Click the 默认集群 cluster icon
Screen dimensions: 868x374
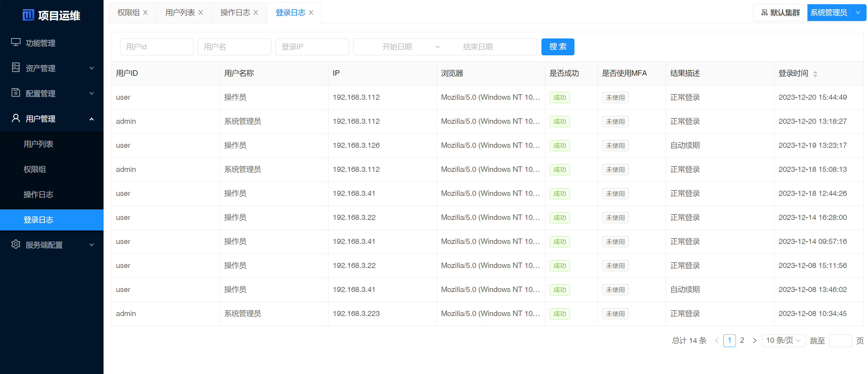point(764,13)
